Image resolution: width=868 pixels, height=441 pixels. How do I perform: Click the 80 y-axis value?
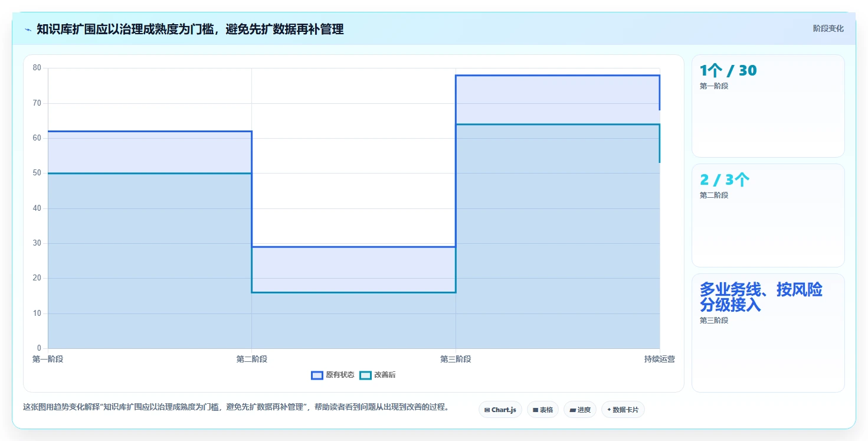click(x=37, y=68)
